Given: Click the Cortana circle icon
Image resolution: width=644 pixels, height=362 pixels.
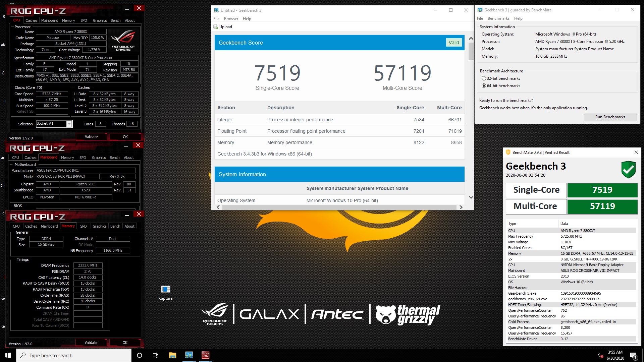Looking at the screenshot, I should click(x=140, y=355).
